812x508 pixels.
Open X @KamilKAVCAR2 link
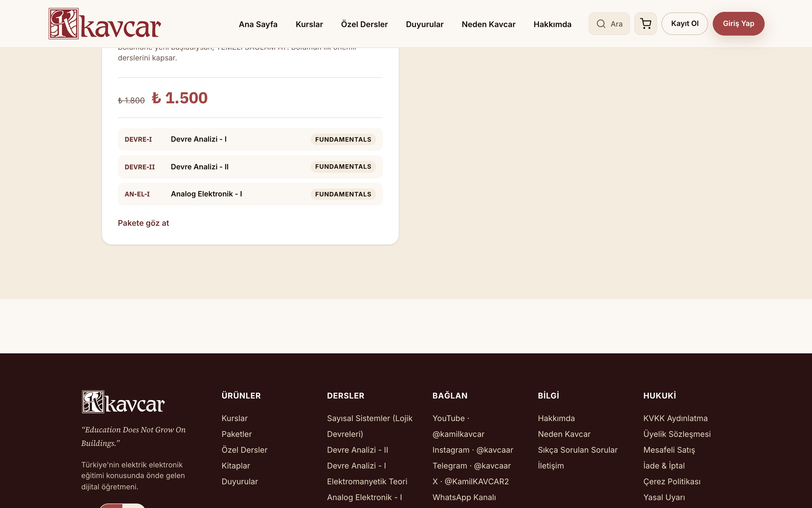click(470, 481)
